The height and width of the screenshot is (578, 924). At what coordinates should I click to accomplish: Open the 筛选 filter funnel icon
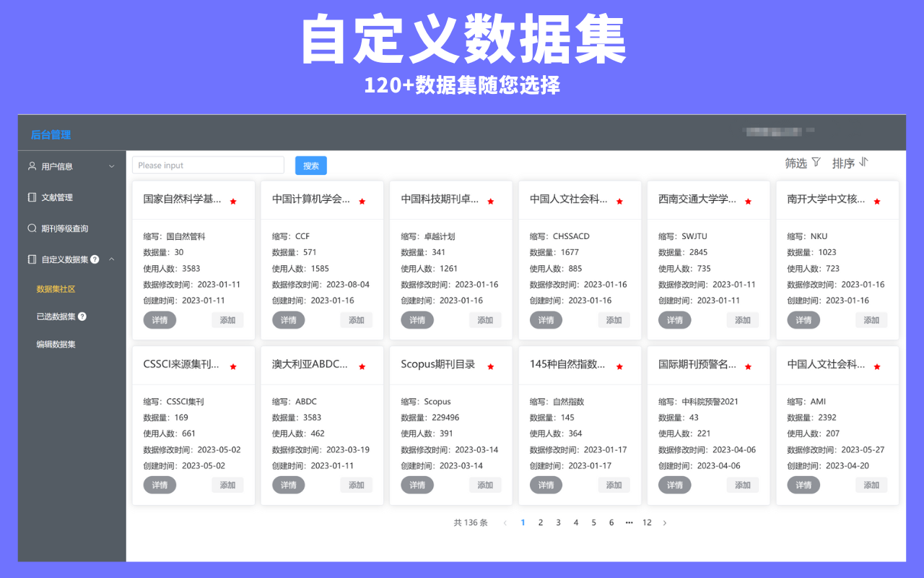pyautogui.click(x=815, y=163)
